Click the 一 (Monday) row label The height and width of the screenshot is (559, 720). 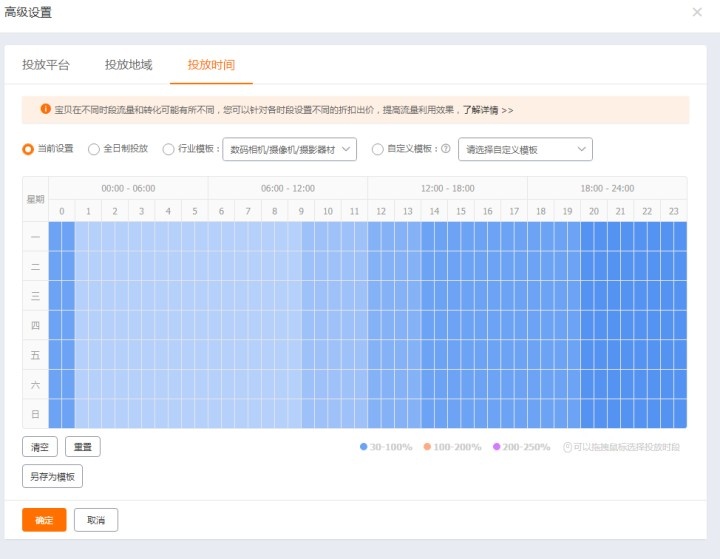pyautogui.click(x=35, y=237)
